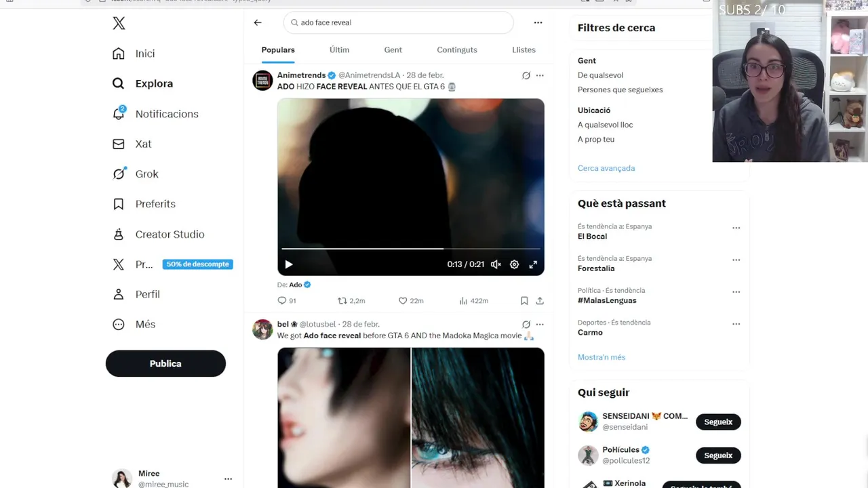This screenshot has height=488, width=868.
Task: Open right eye image in bel's post
Action: point(478,418)
